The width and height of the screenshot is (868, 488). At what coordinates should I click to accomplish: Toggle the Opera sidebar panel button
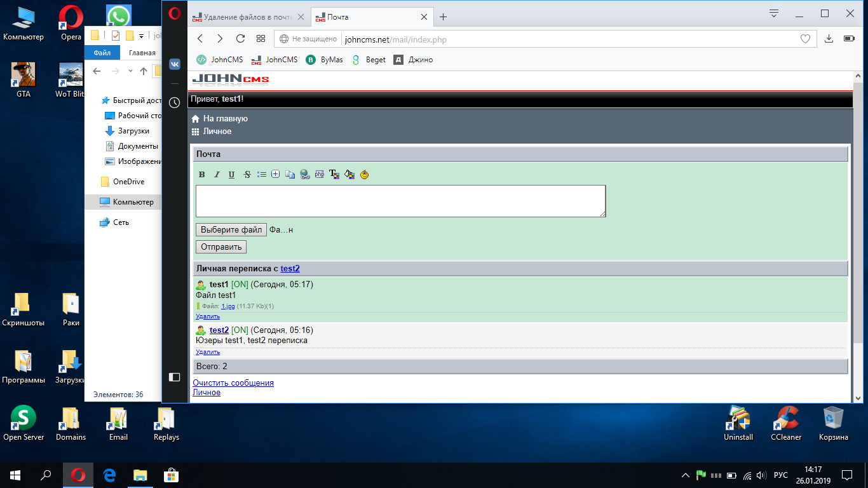[174, 377]
